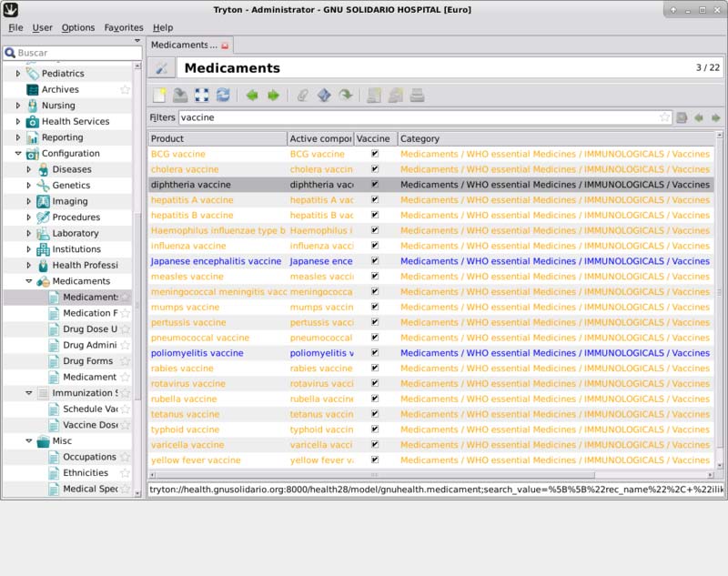Uncheck the Vaccine checkbox for cholera vaccine
The height and width of the screenshot is (576, 728).
[375, 169]
